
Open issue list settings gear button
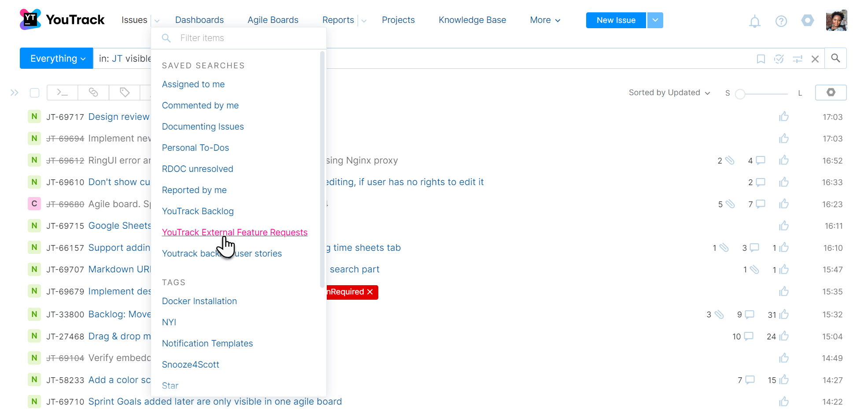click(x=831, y=93)
